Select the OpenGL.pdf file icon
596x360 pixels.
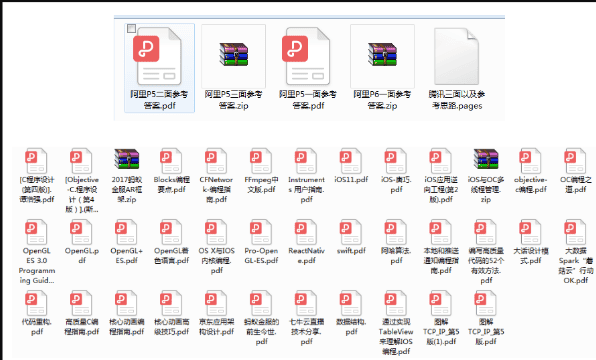tap(81, 232)
